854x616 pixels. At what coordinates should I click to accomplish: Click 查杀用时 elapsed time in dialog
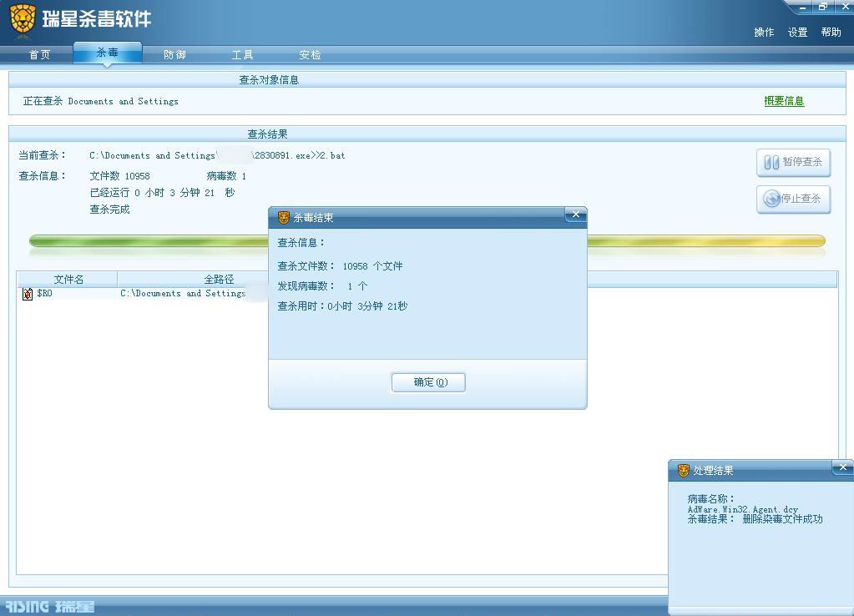(x=342, y=306)
